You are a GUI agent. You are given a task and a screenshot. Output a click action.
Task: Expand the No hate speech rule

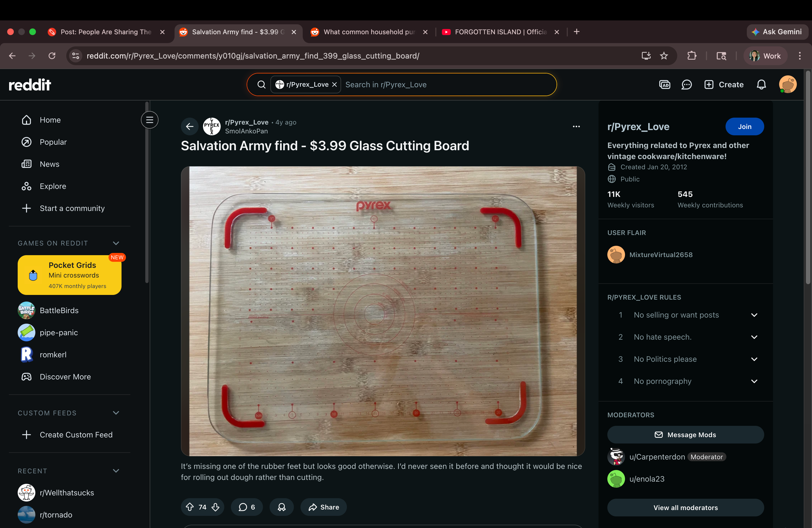(754, 337)
